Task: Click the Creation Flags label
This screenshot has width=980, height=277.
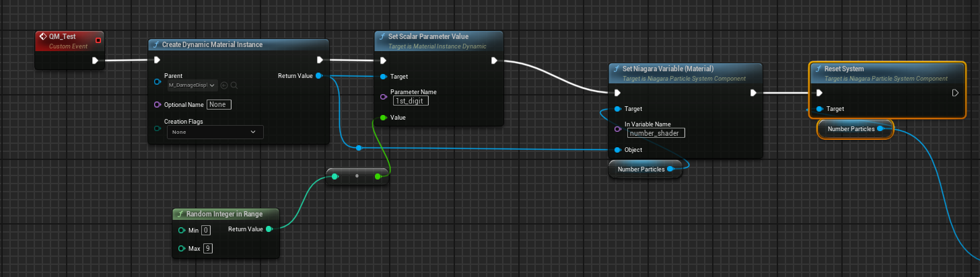Action: click(x=184, y=122)
